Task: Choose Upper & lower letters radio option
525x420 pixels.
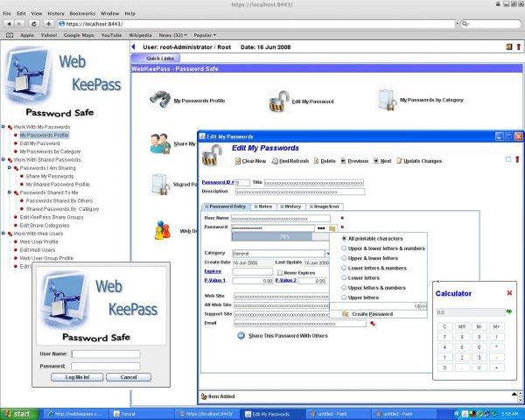Action: (343, 258)
